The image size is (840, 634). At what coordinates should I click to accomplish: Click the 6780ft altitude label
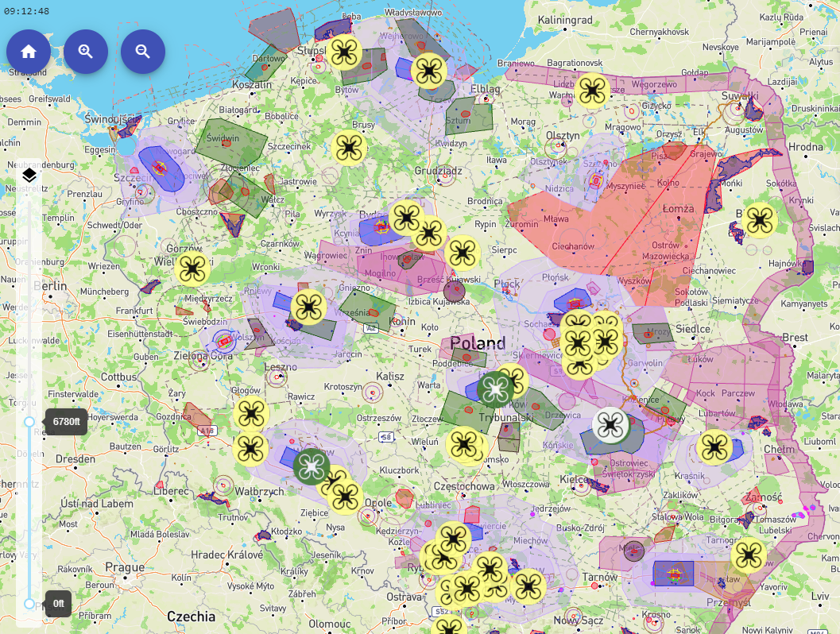tap(67, 421)
